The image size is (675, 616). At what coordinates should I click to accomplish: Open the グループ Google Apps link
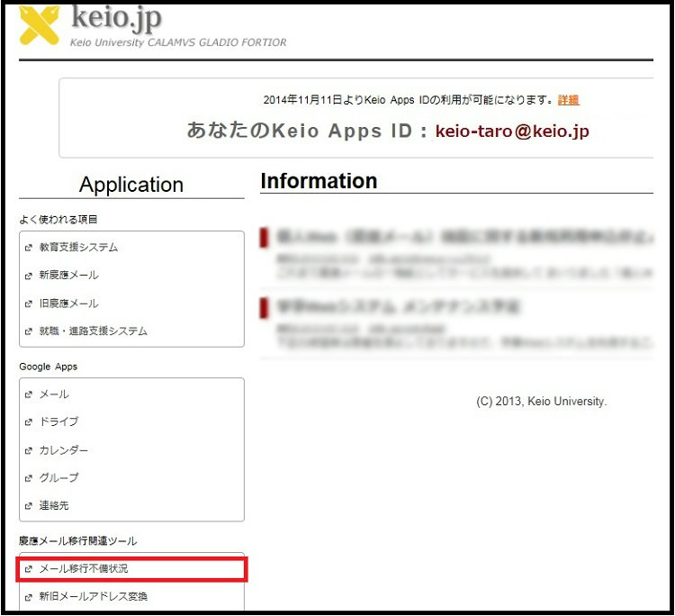(x=58, y=478)
